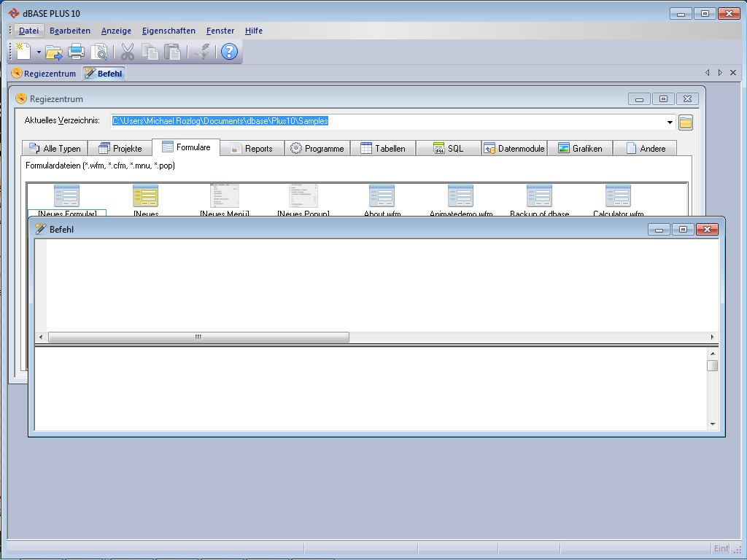The width and height of the screenshot is (747, 560).
Task: Switch to the Regiezentrum document tab
Action: (x=44, y=74)
